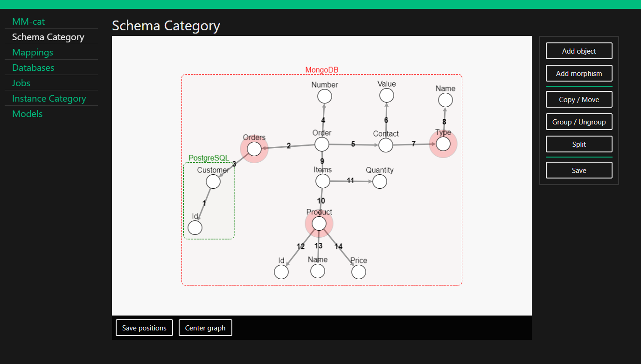This screenshot has height=364, width=641.
Task: Center the graph with Center graph
Action: (205, 328)
